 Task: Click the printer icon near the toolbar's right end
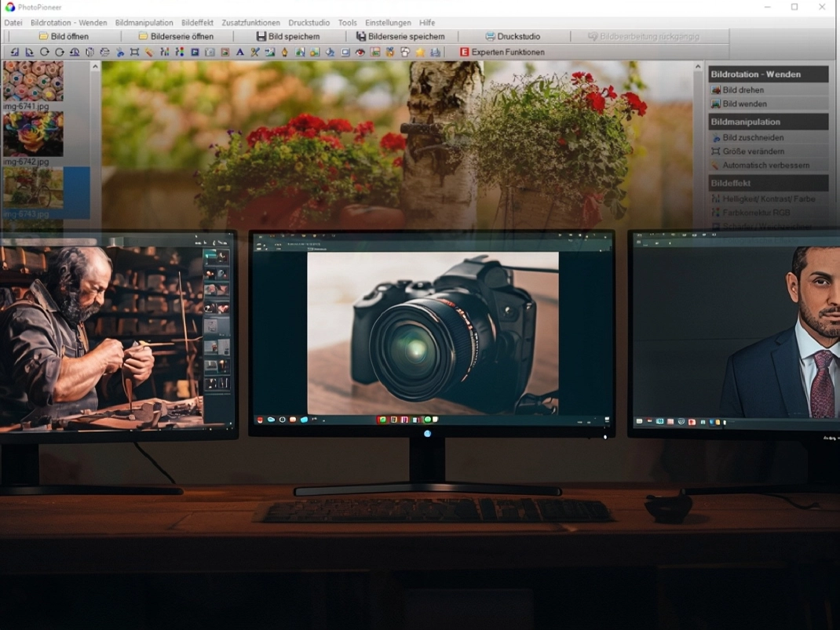tap(436, 52)
